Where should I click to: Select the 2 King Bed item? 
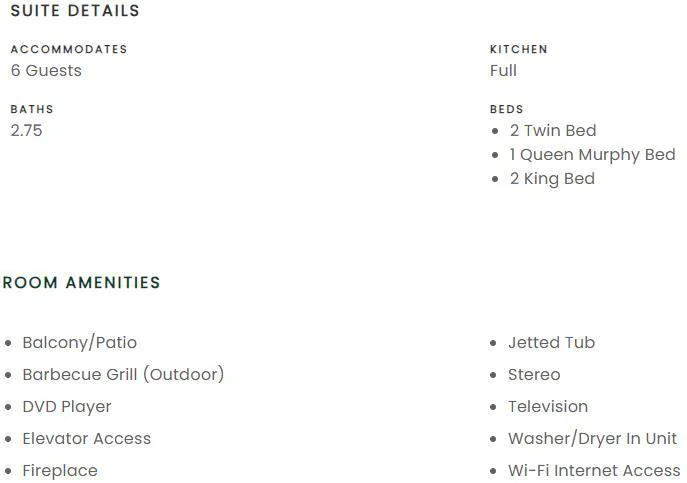coord(552,179)
